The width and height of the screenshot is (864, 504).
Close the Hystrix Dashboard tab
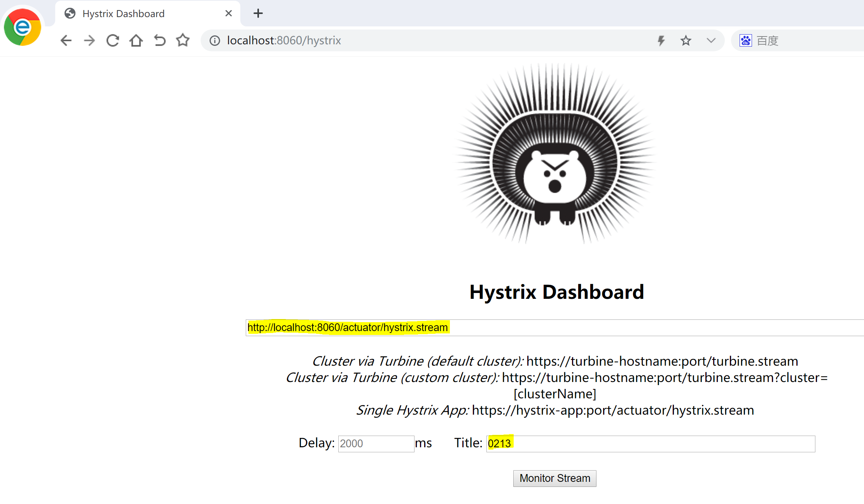[x=229, y=13]
